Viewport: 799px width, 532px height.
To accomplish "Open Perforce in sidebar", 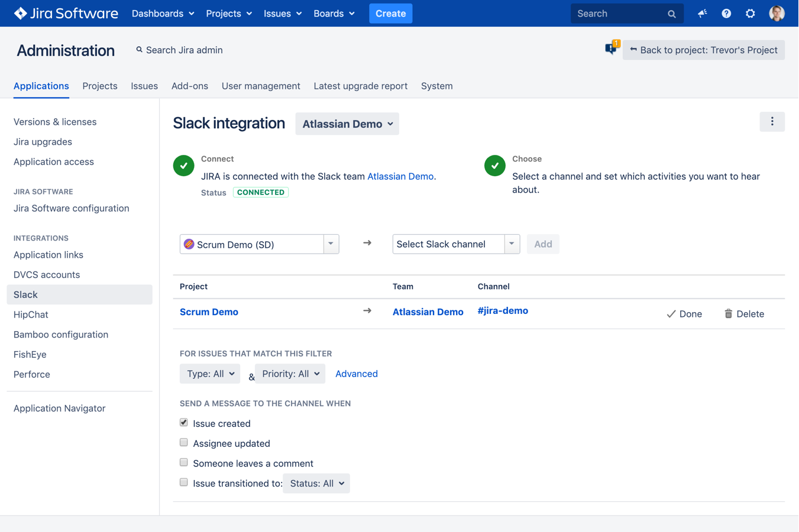I will [x=32, y=375].
